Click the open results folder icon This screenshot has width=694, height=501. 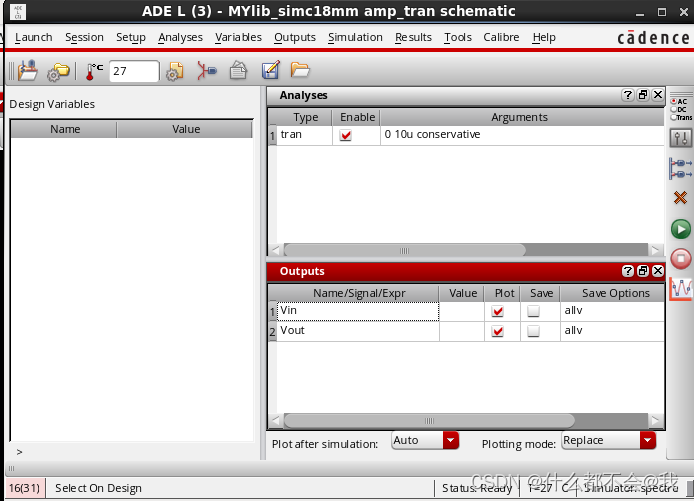300,69
